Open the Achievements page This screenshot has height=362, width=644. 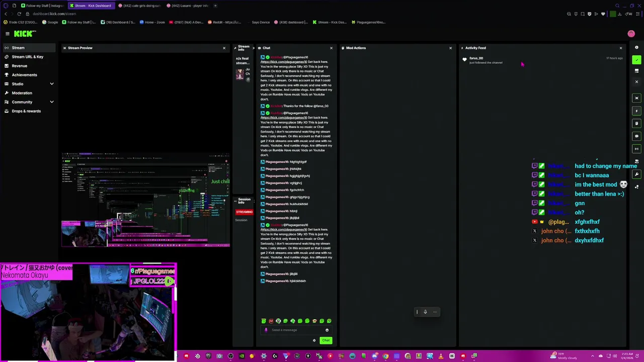[29, 75]
